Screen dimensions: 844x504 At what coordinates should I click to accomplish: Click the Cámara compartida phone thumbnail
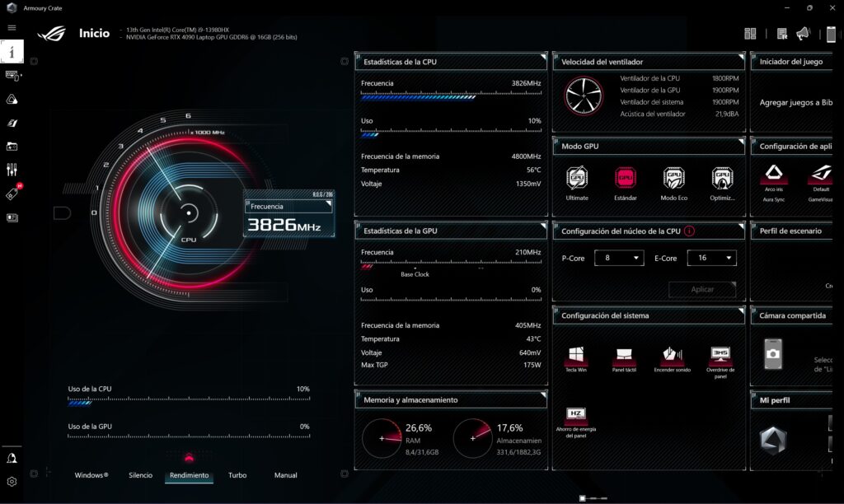[x=772, y=353]
